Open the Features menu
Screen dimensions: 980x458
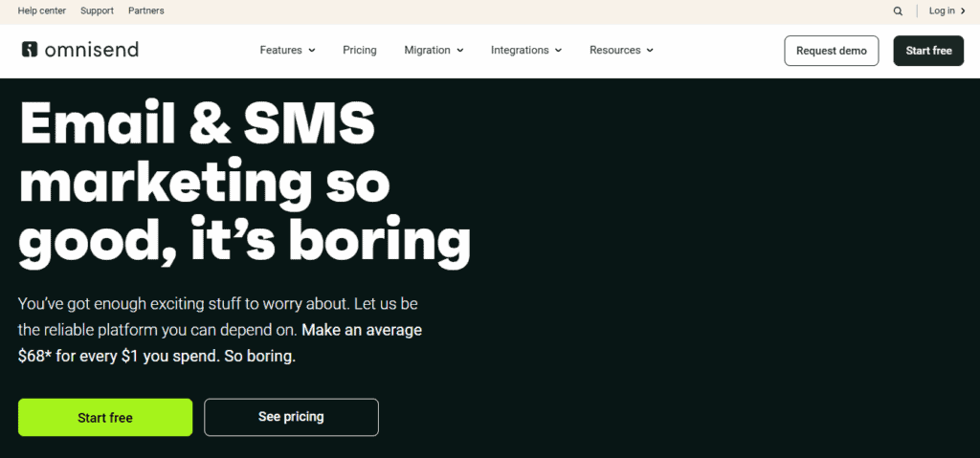(x=280, y=50)
